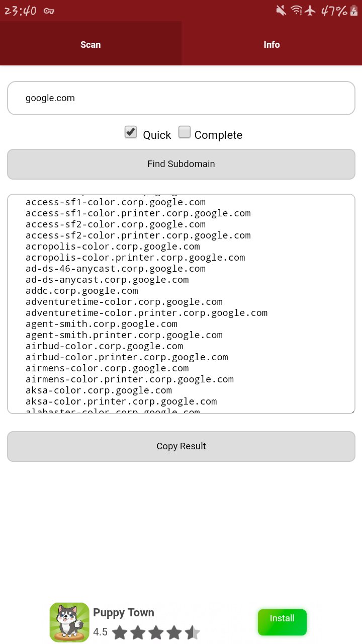The width and height of the screenshot is (362, 644).
Task: Switch to the Info tab
Action: [x=271, y=45]
